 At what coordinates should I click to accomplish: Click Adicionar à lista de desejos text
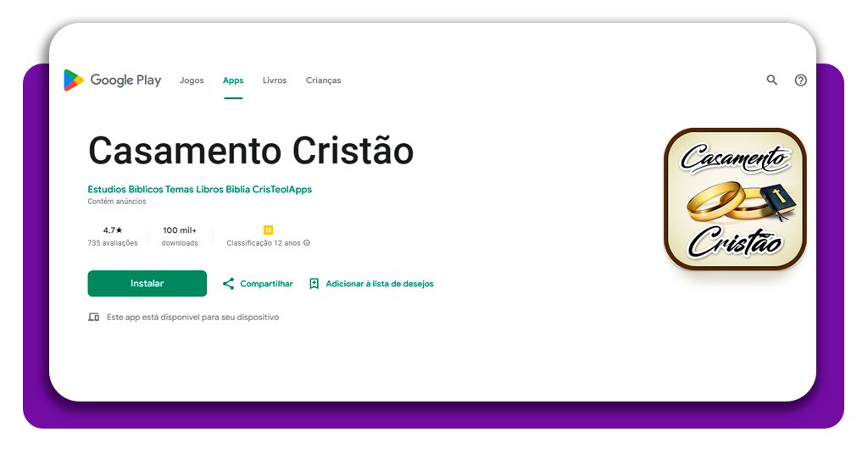(379, 284)
